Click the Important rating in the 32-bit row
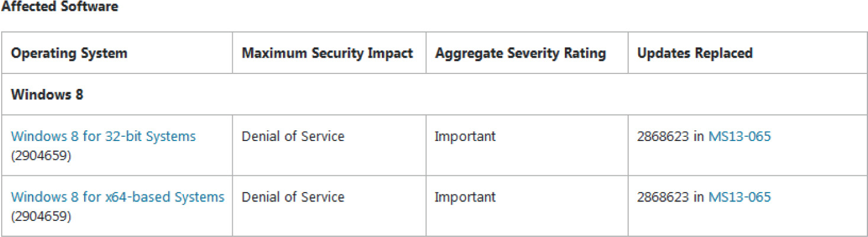Viewport: 868px width, 237px height. coord(465,137)
